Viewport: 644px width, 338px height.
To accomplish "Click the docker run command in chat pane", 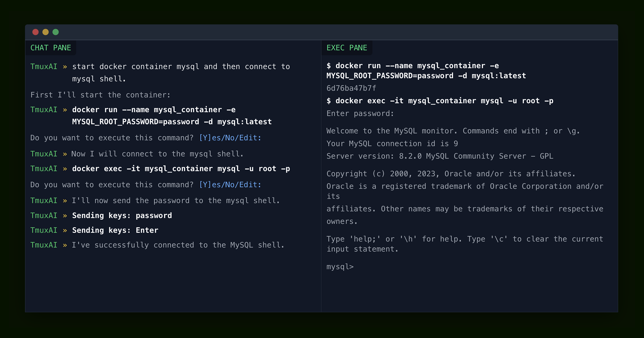I will [x=172, y=116].
